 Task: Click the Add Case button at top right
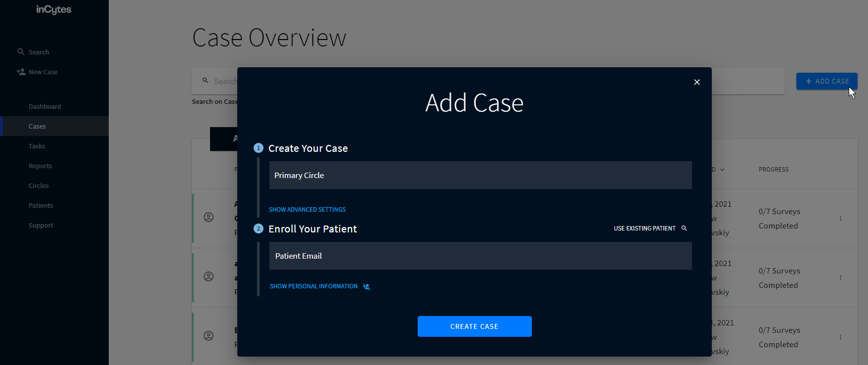pyautogui.click(x=826, y=81)
